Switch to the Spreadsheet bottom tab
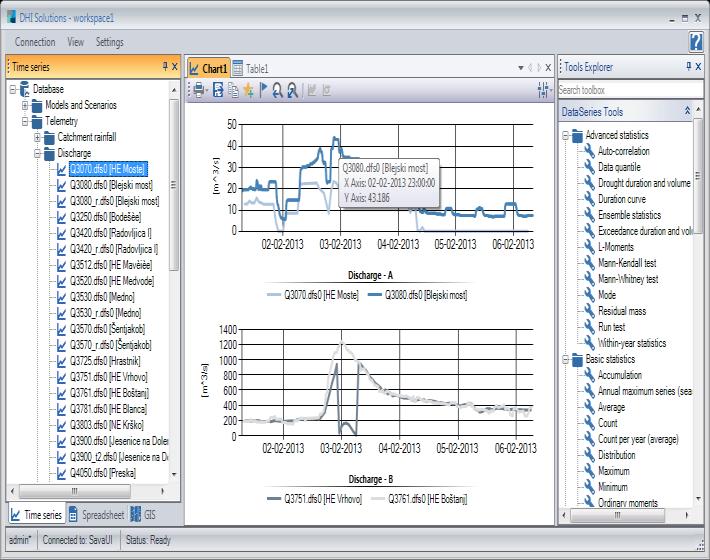 (96, 515)
